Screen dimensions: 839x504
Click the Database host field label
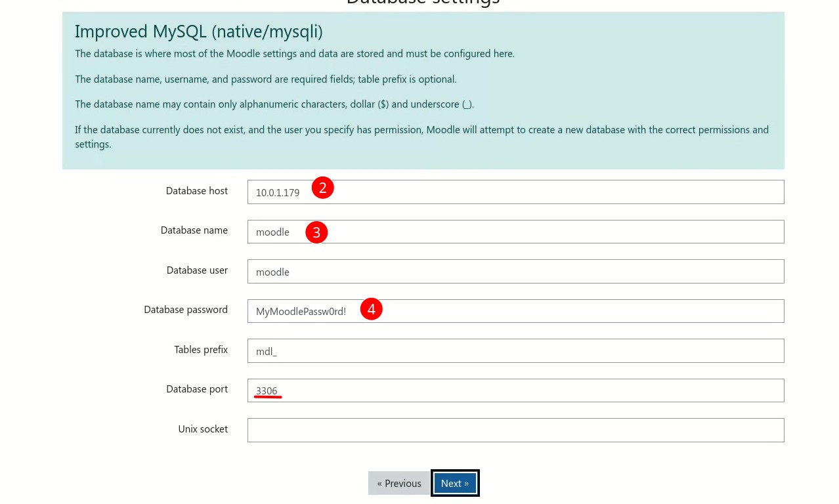pyautogui.click(x=196, y=190)
